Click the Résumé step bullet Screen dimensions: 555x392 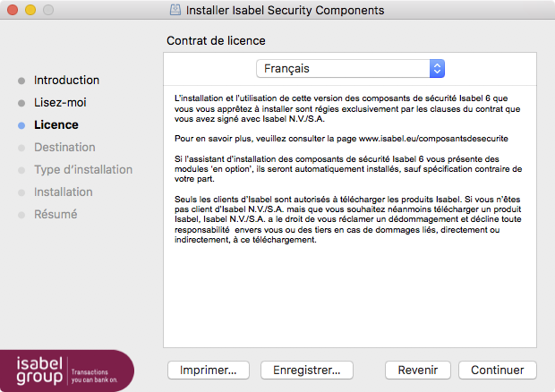pos(21,215)
